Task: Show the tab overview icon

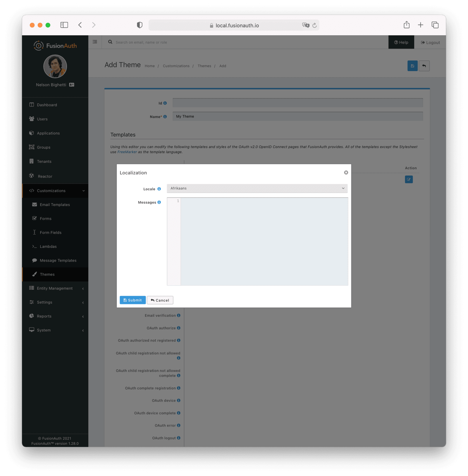Action: tap(435, 25)
